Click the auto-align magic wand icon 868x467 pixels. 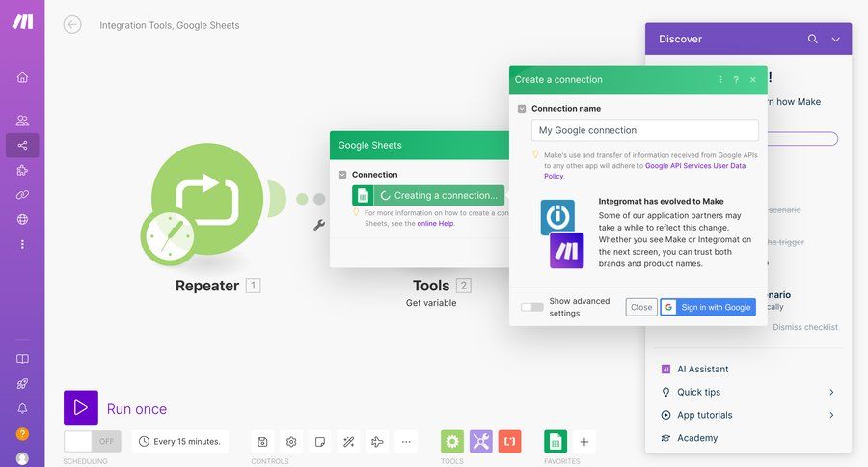tap(349, 442)
